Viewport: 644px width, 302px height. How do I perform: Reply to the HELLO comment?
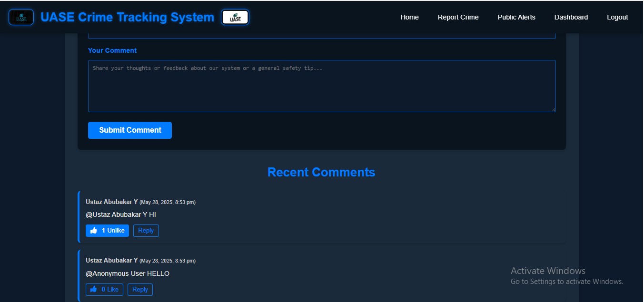140,289
